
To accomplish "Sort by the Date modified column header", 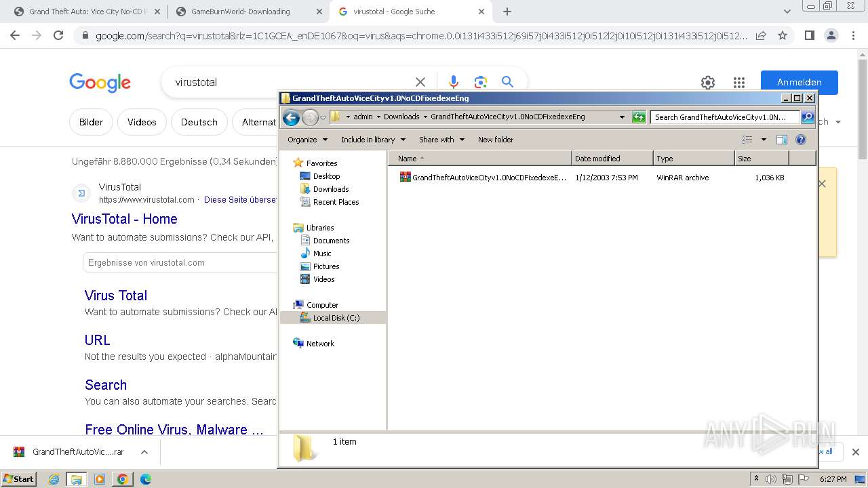I will pos(612,159).
